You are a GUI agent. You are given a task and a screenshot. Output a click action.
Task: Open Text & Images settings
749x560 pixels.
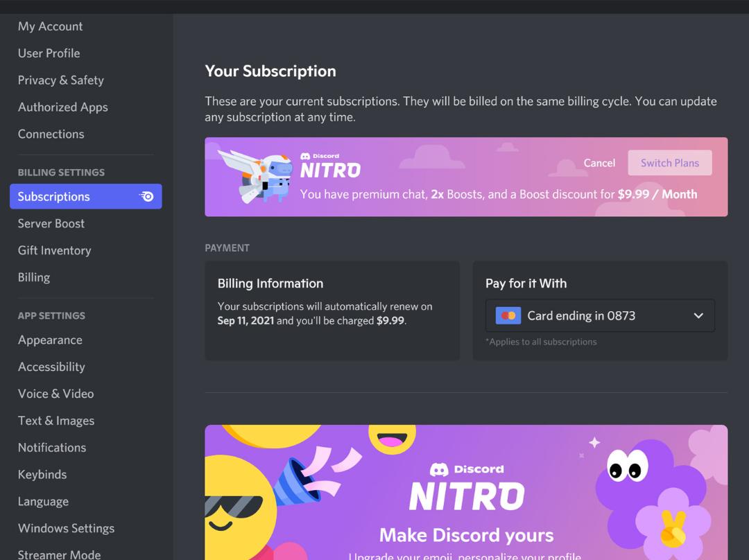point(56,421)
